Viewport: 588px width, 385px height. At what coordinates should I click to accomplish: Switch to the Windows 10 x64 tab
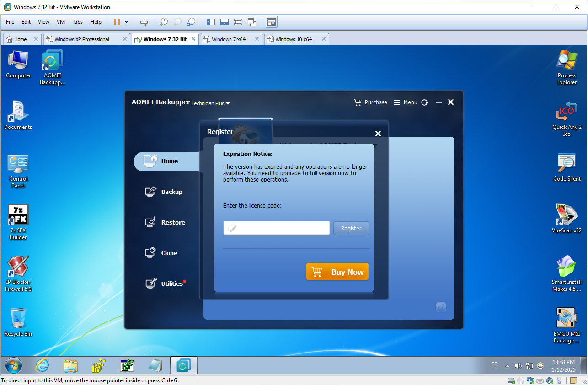[x=294, y=39]
